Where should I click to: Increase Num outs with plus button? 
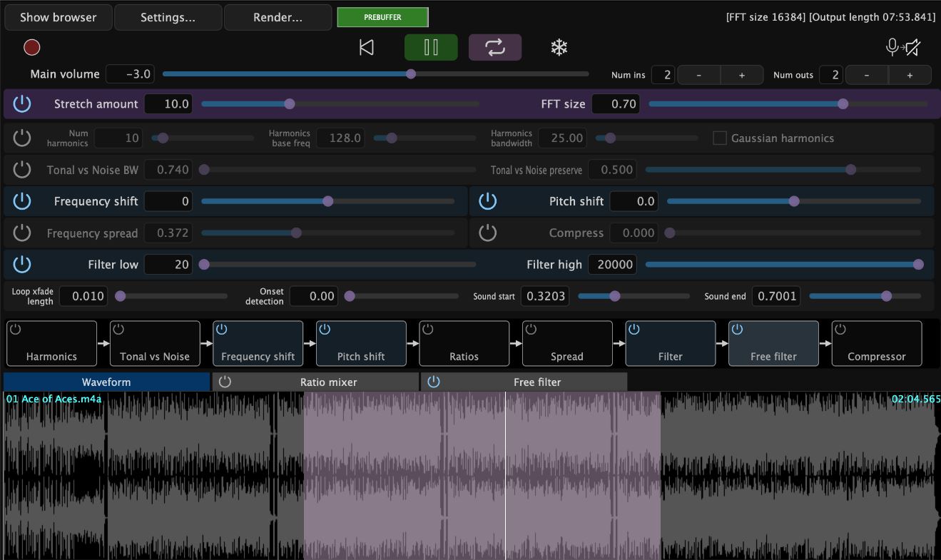coord(910,75)
